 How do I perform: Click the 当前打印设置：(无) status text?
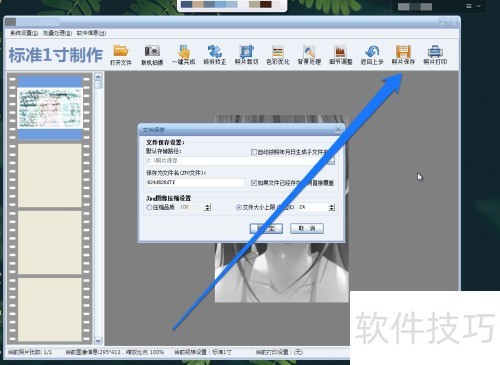[279, 352]
